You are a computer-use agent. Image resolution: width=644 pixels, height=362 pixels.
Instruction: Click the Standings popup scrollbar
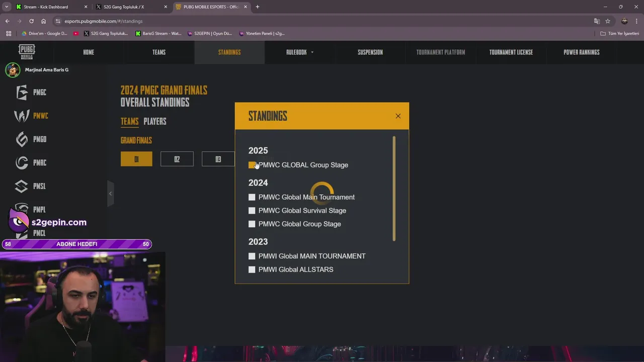(394, 189)
